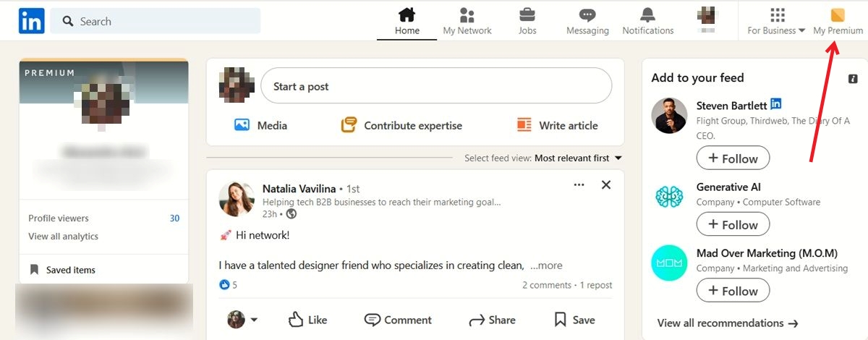Click View all recommendations link

point(728,323)
